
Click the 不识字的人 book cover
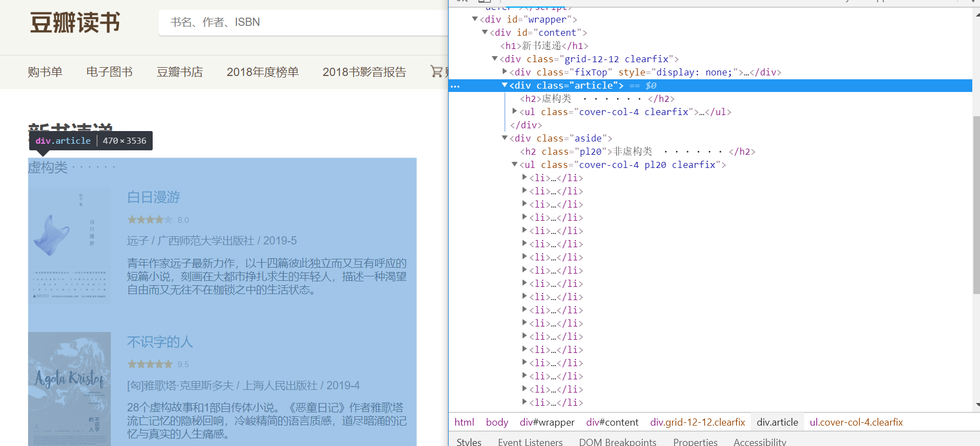[69, 389]
